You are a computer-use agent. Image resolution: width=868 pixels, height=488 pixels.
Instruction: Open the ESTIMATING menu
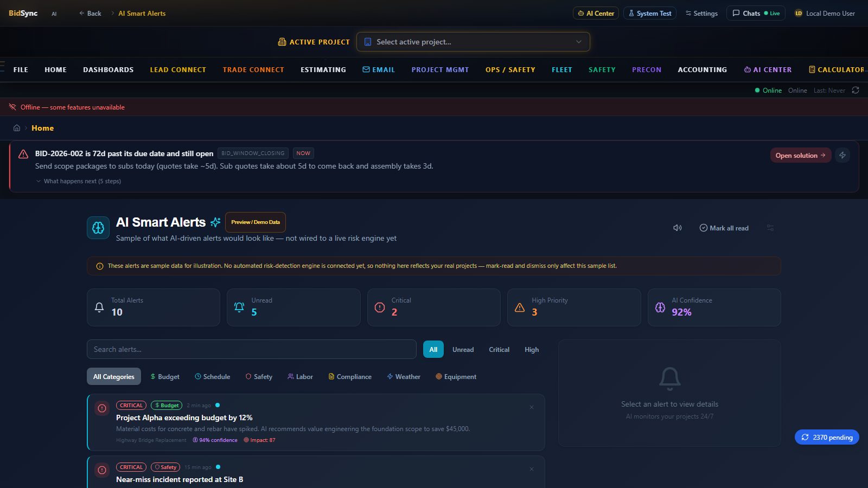pyautogui.click(x=323, y=70)
